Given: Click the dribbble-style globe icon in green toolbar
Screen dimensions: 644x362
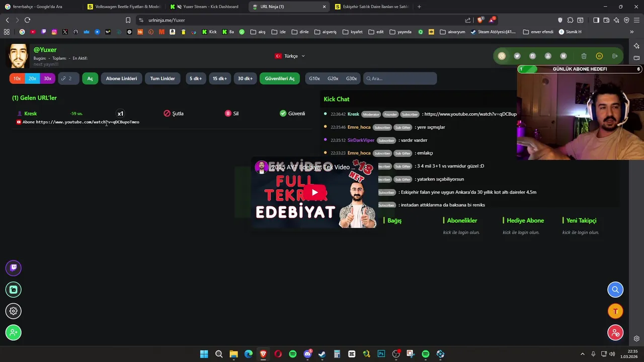Looking at the screenshot, I should [x=502, y=56].
